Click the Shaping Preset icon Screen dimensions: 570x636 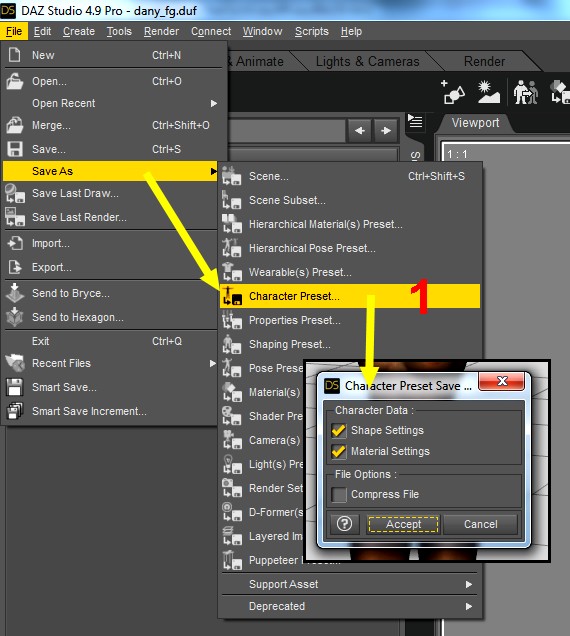tap(232, 344)
